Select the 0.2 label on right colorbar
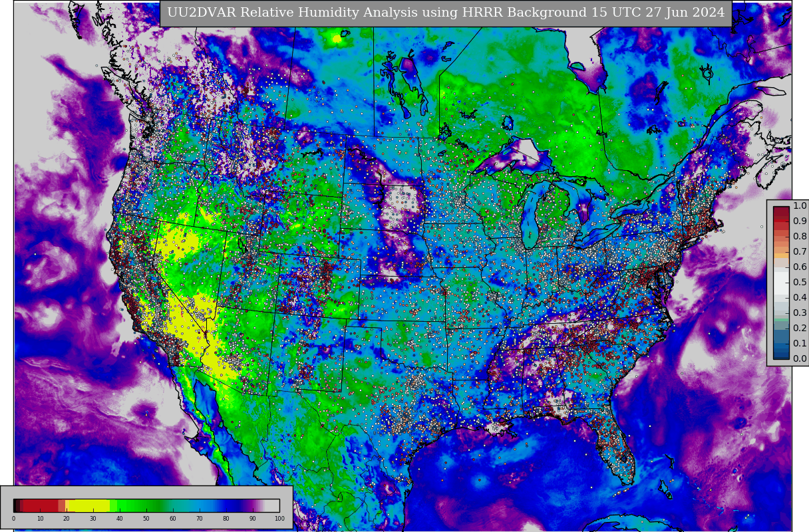This screenshot has width=809, height=532. pos(800,329)
